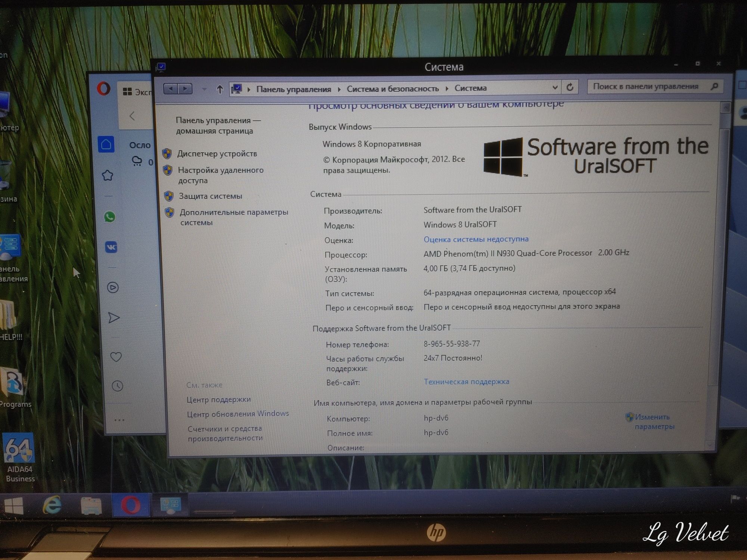Open Programs desktop shortcut
This screenshot has width=747, height=560.
point(14,387)
